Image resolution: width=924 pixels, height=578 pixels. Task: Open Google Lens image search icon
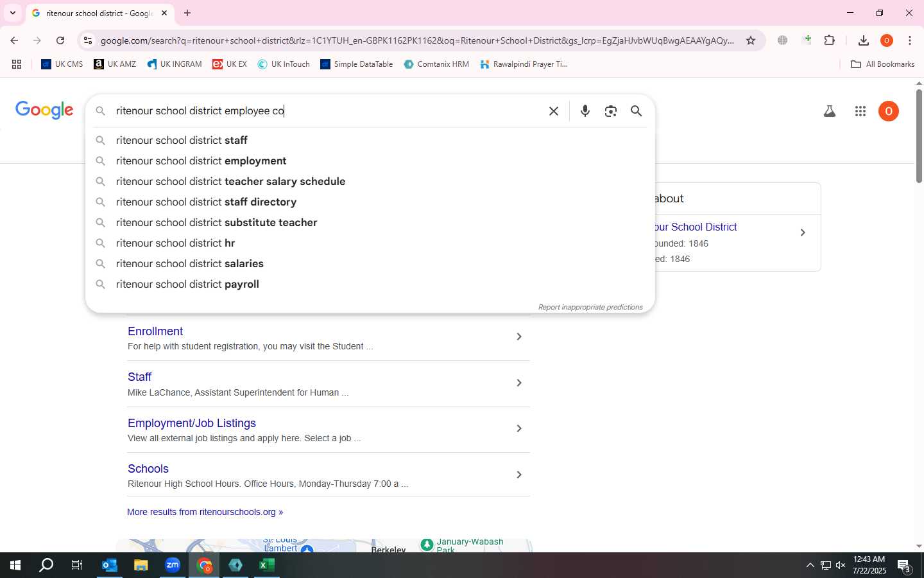pos(610,111)
